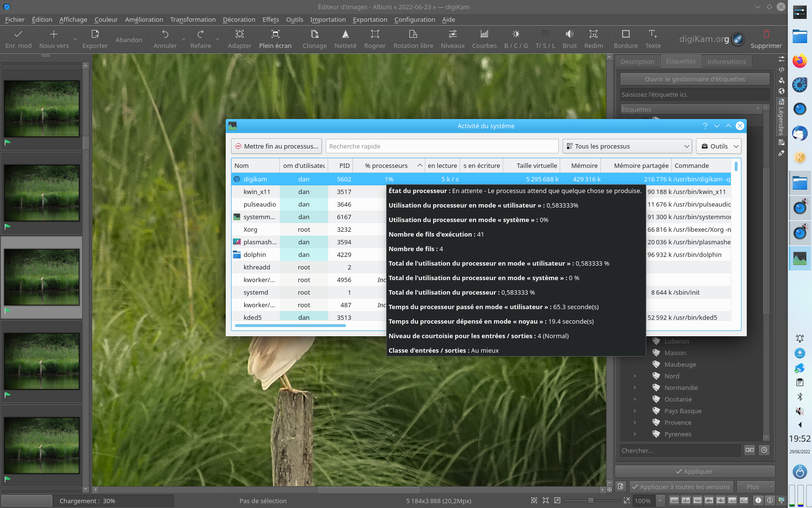Launch Thunderbird from the dock

[800, 133]
